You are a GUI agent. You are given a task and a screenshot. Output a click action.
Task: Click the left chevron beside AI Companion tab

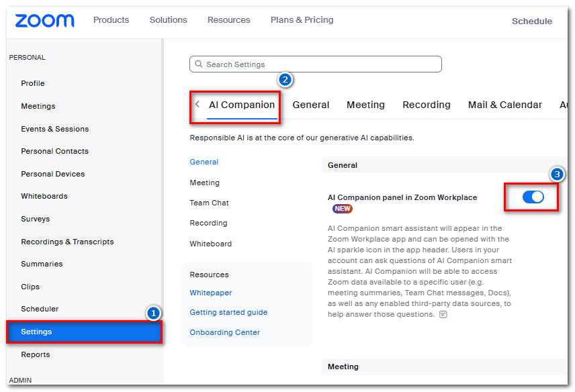[197, 104]
